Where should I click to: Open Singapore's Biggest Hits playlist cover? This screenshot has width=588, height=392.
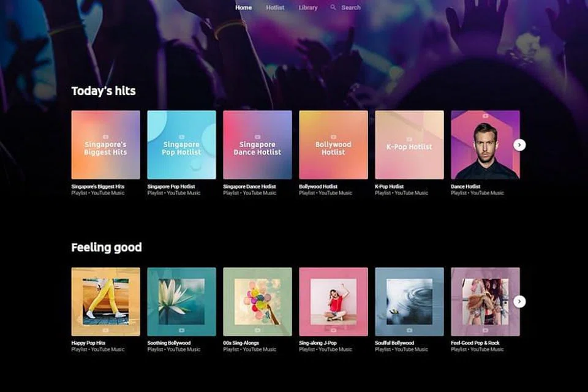pos(105,145)
